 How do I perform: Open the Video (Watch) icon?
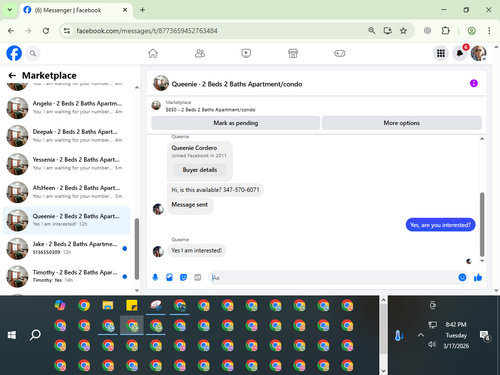(246, 53)
